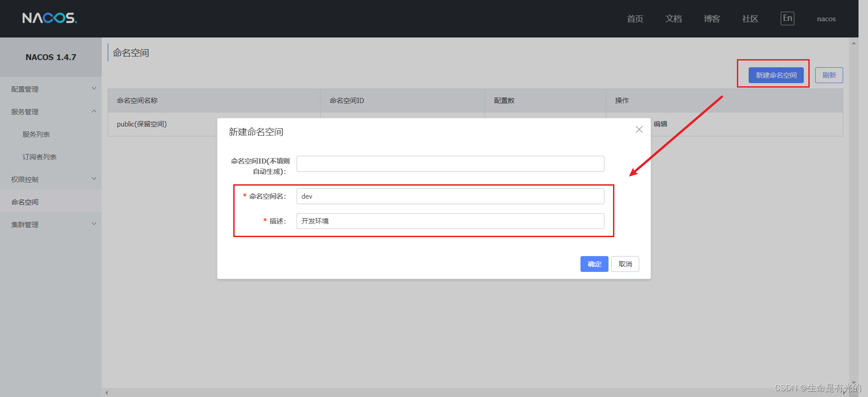
Task: Click the NACOS logo in header
Action: (50, 18)
